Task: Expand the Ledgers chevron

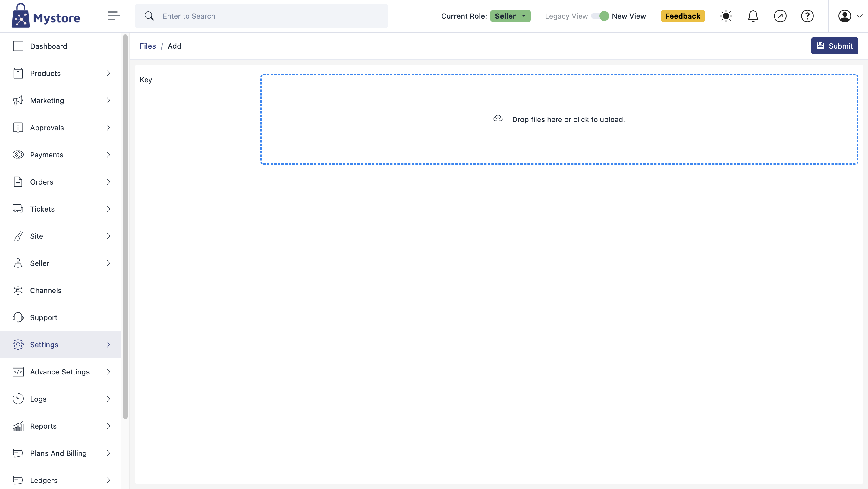Action: tap(108, 480)
